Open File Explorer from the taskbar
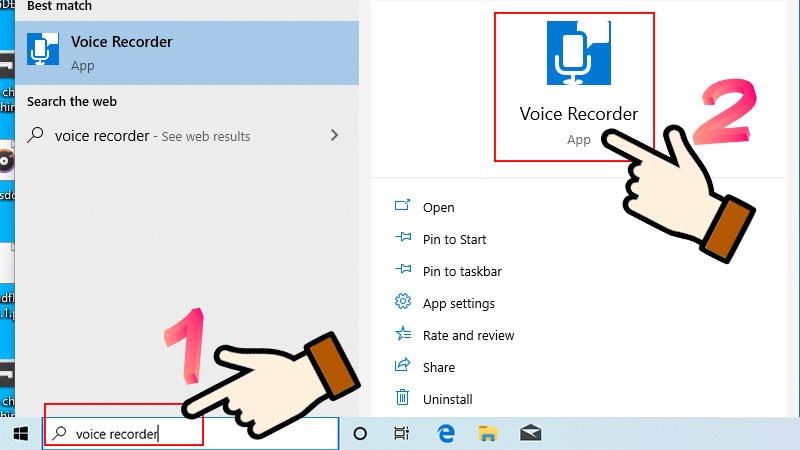Screen dimensions: 800x450 point(488,433)
